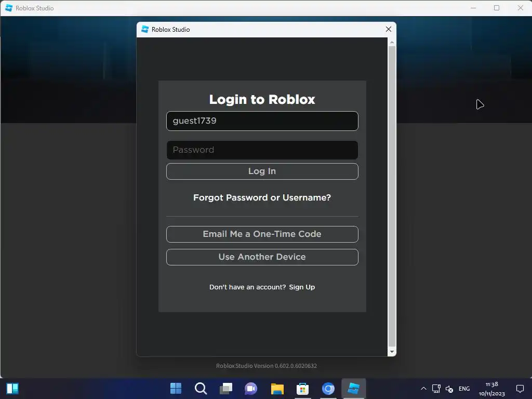Screen dimensions: 532x399
Task: Maximize the main Roblox Studio window
Action: pos(497,8)
